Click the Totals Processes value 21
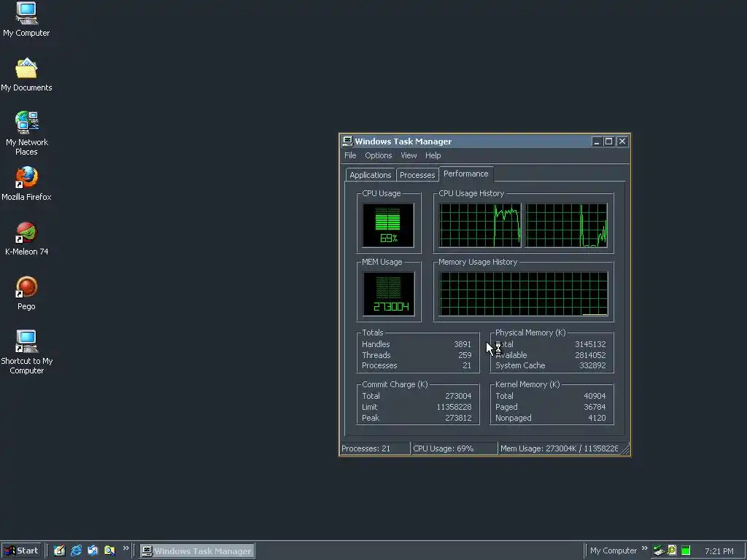 (x=466, y=366)
